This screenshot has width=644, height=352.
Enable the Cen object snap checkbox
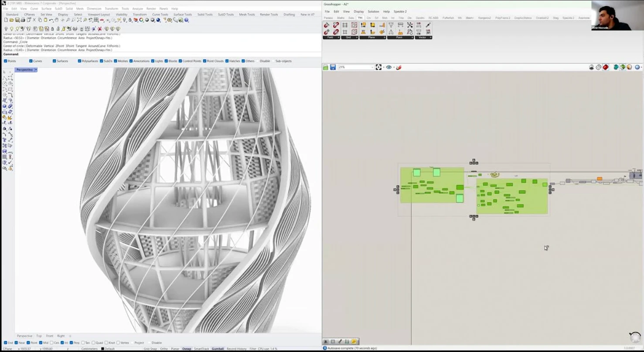point(51,343)
